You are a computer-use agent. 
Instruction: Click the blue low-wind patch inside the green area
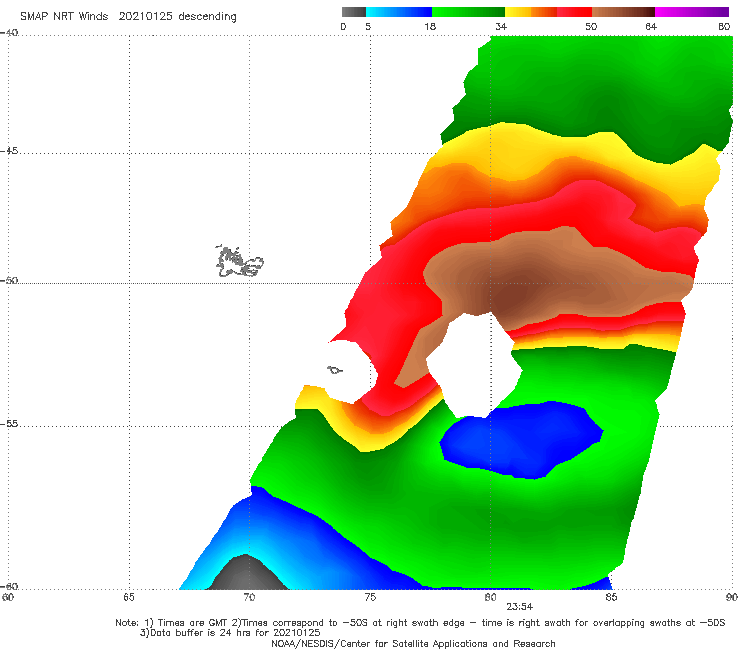[x=521, y=440]
